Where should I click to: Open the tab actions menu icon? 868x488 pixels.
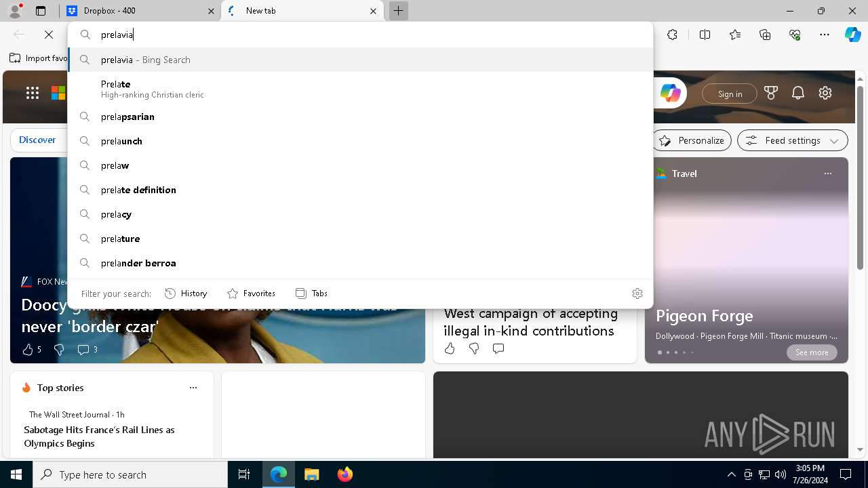pyautogui.click(x=41, y=11)
